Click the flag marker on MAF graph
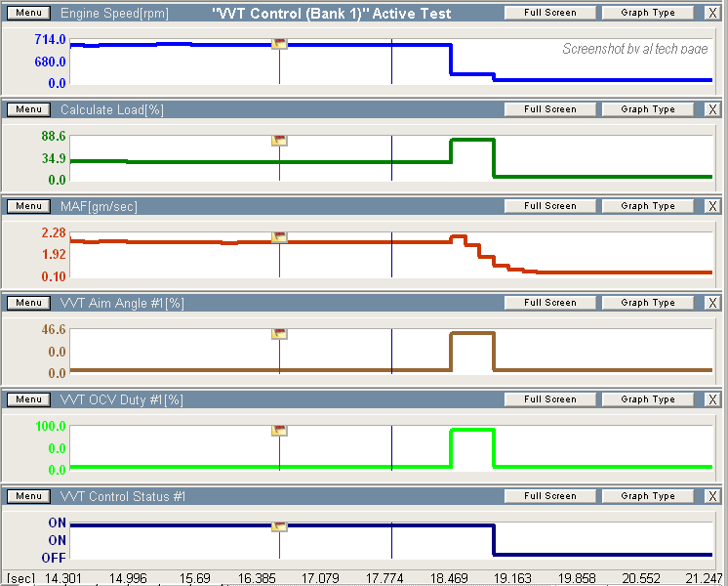Image resolution: width=728 pixels, height=586 pixels. point(279,236)
